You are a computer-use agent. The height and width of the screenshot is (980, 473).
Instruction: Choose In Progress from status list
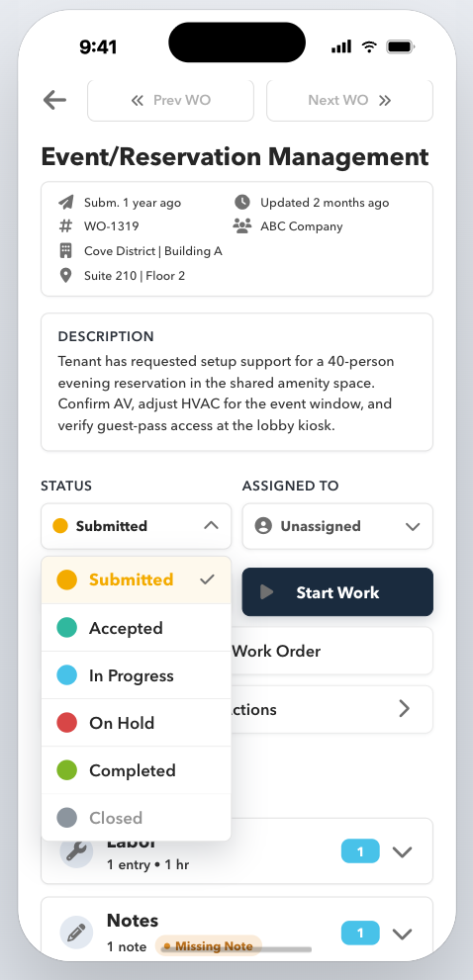coord(137,675)
